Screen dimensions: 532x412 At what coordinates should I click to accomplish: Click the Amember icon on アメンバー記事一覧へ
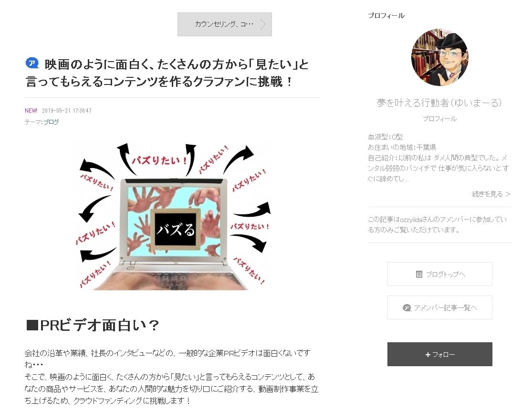[407, 308]
